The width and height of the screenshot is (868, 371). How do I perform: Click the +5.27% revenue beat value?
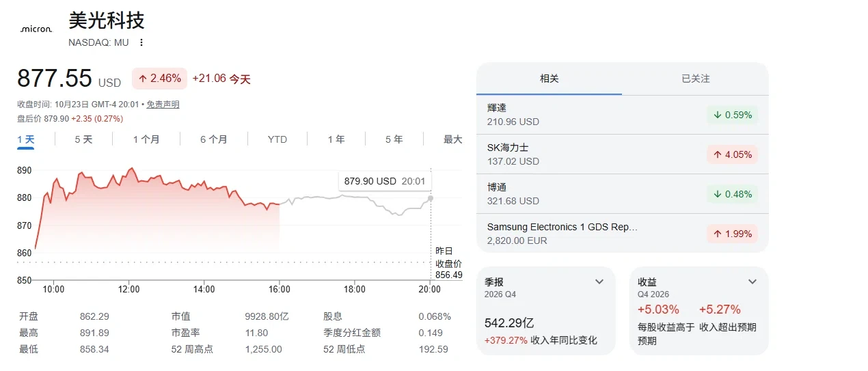click(x=720, y=310)
